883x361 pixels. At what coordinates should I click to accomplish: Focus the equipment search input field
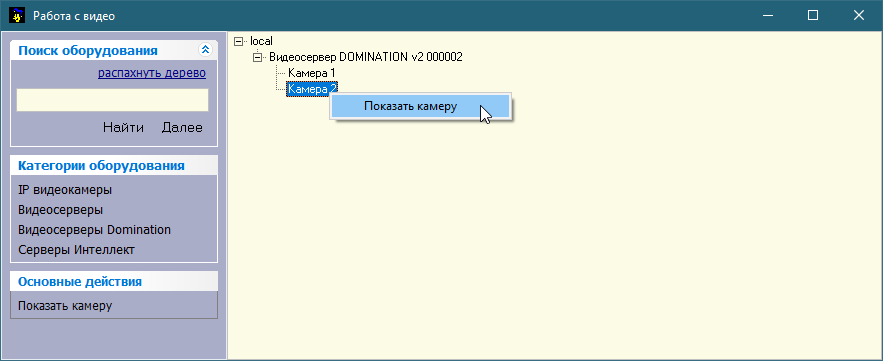113,100
